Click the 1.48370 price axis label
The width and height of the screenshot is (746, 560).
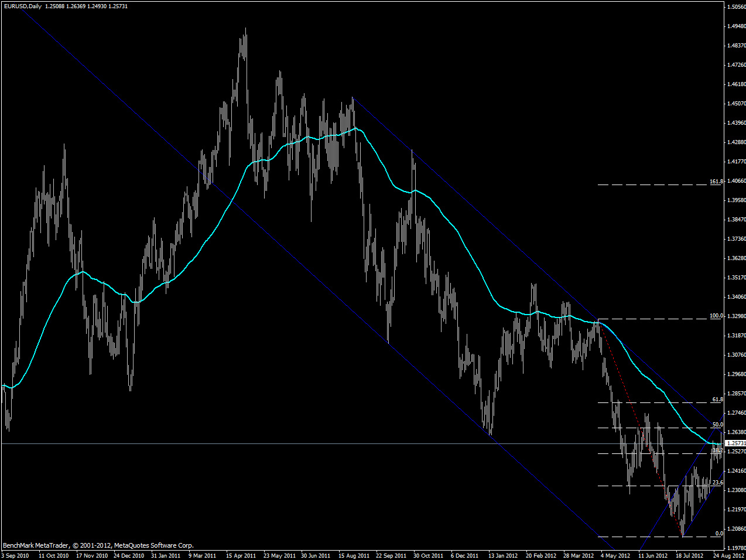click(x=736, y=46)
